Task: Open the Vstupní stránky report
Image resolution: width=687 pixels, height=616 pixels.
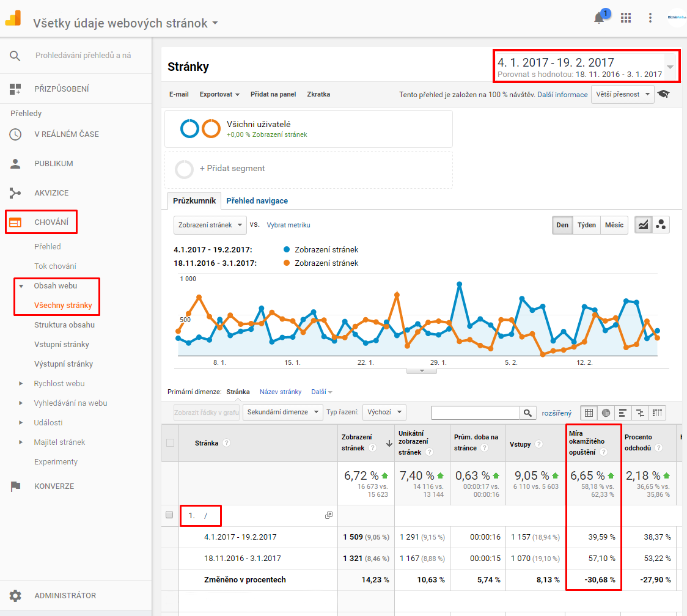Action: [62, 345]
